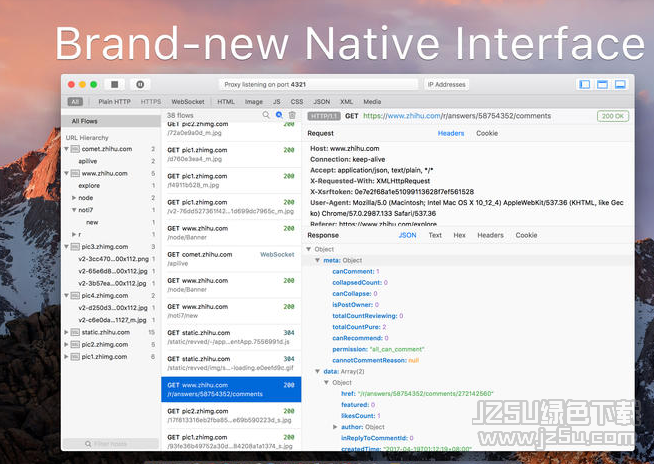Select the /noti7/new flow row

click(231, 311)
